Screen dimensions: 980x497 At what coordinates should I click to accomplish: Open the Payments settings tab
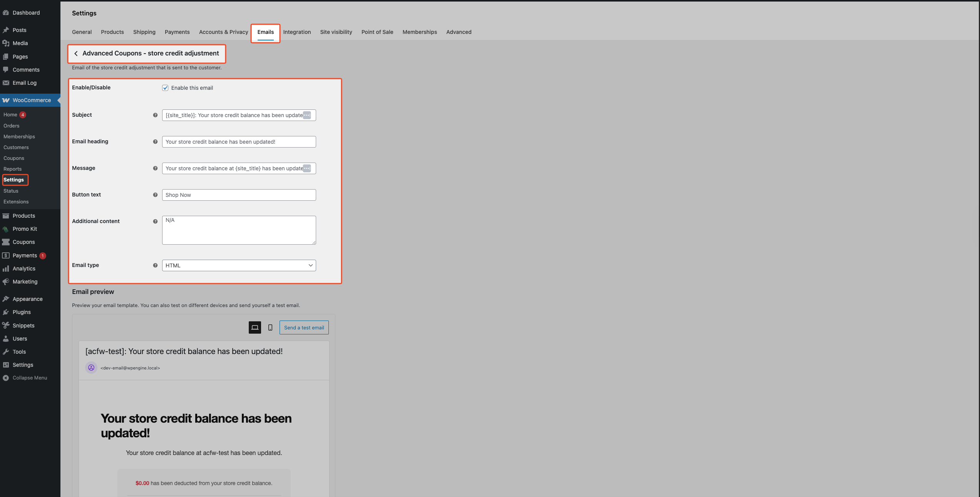click(177, 32)
